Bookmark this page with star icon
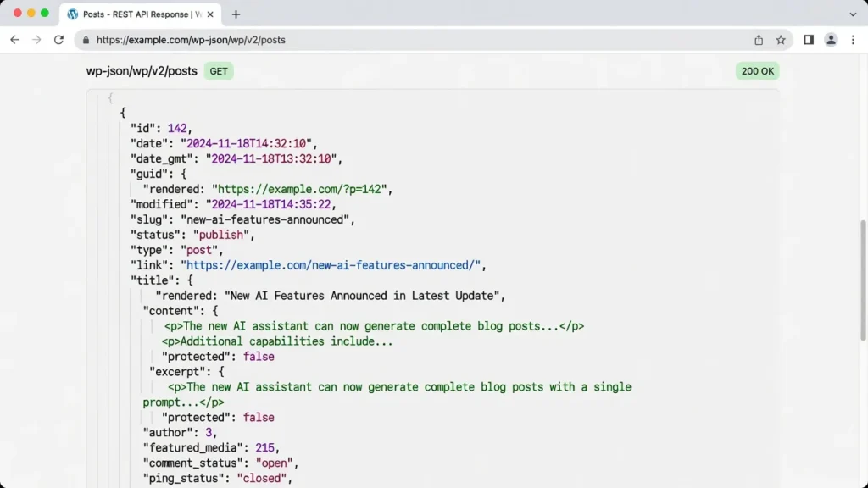Viewport: 868px width, 488px height. (781, 40)
